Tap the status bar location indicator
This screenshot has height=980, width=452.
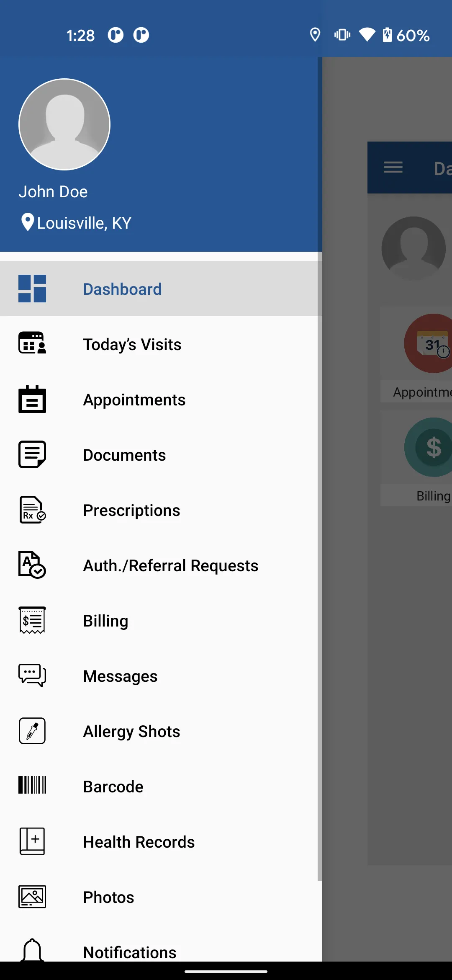[x=315, y=35]
